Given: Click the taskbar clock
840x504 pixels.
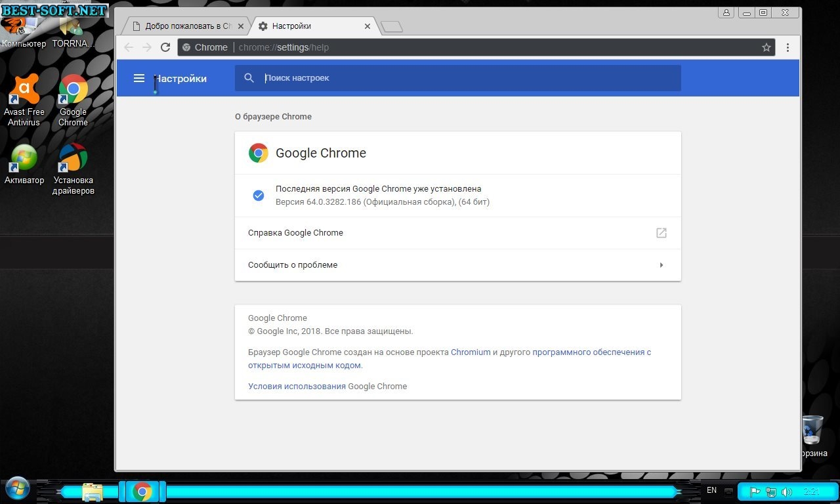Looking at the screenshot, I should [x=812, y=492].
